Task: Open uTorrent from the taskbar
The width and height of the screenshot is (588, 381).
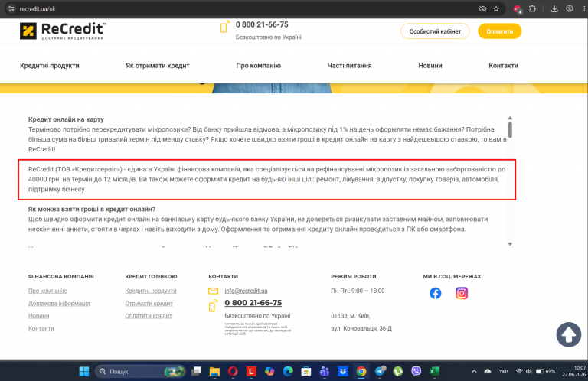Action: point(398,371)
